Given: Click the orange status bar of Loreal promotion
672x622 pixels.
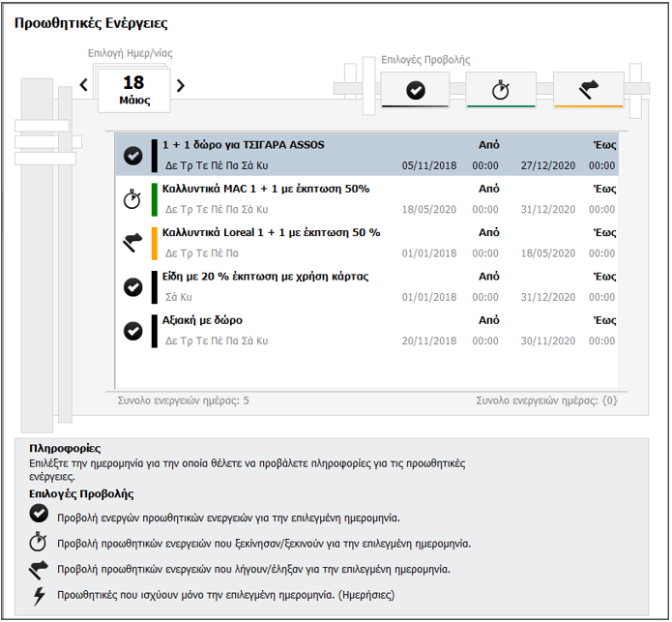Looking at the screenshot, I should [154, 243].
